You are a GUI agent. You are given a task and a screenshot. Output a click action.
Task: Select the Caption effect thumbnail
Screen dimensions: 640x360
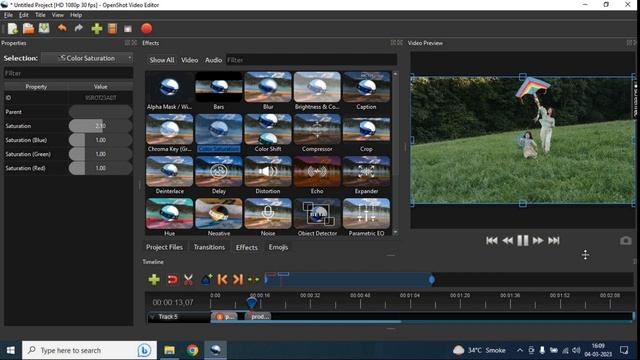tap(366, 91)
